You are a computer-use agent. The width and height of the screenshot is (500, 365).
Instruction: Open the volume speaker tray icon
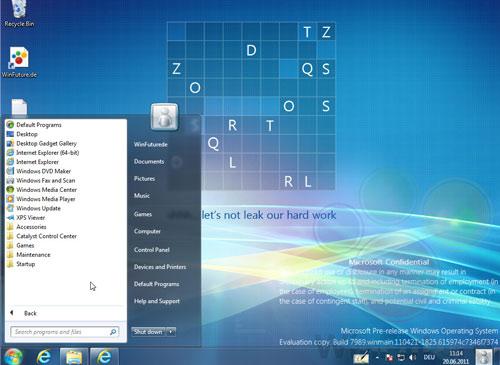(x=412, y=358)
